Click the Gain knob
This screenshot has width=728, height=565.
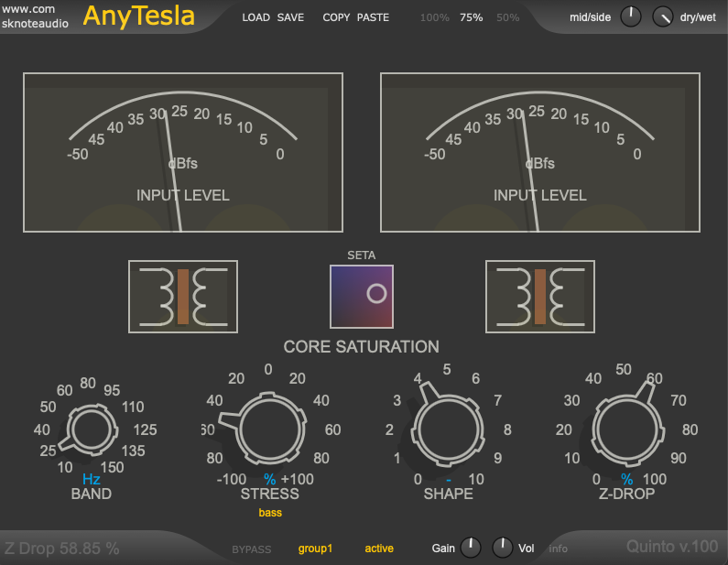click(x=471, y=548)
